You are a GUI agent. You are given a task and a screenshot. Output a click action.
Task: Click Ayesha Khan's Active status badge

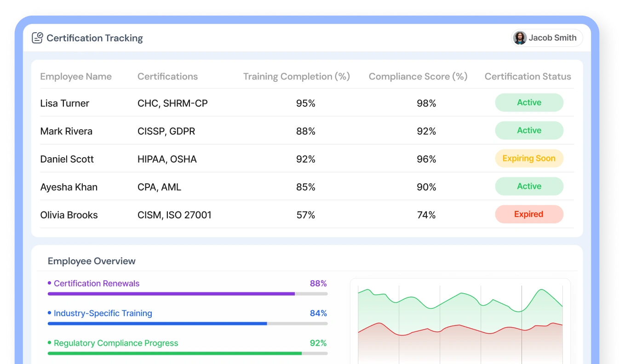(x=529, y=186)
